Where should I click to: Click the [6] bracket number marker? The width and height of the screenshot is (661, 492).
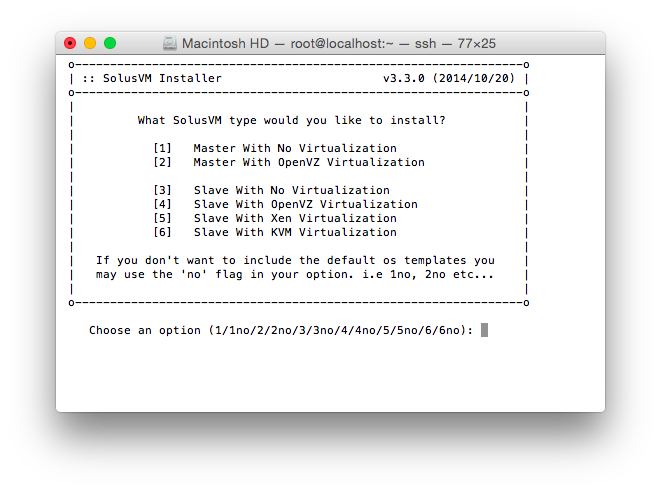pos(162,232)
